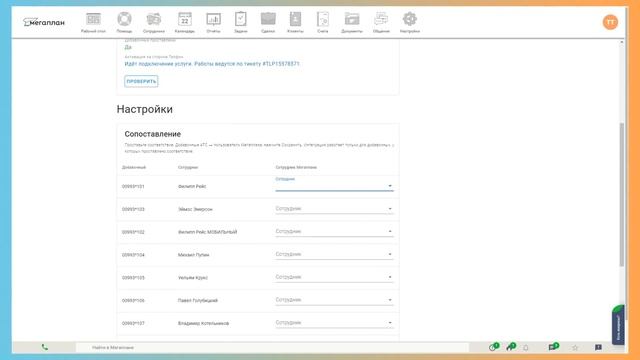Open the Сотрудники section
640x360 pixels.
(x=154, y=22)
